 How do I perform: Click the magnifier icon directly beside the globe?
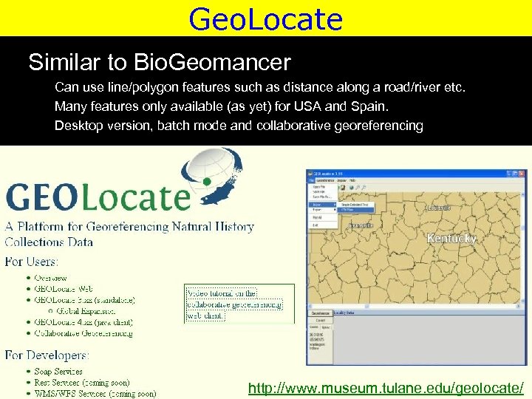[x=358, y=187]
